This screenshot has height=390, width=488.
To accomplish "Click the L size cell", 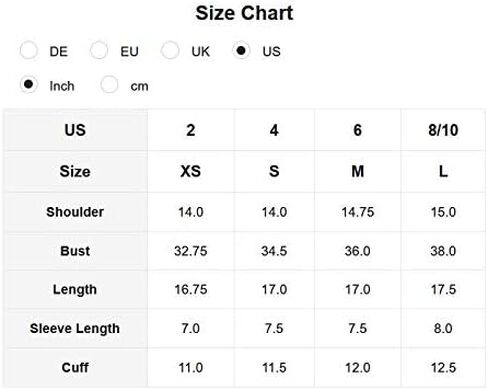I will pos(443,171).
